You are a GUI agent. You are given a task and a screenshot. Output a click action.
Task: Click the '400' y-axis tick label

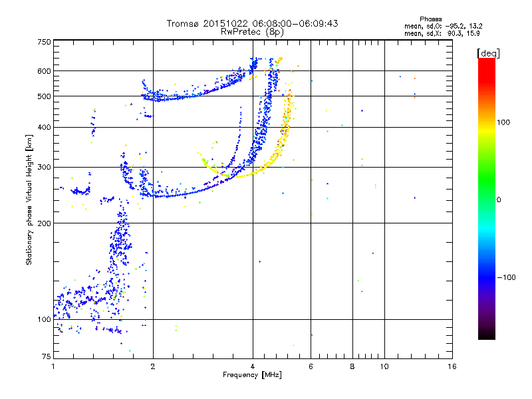(x=44, y=128)
